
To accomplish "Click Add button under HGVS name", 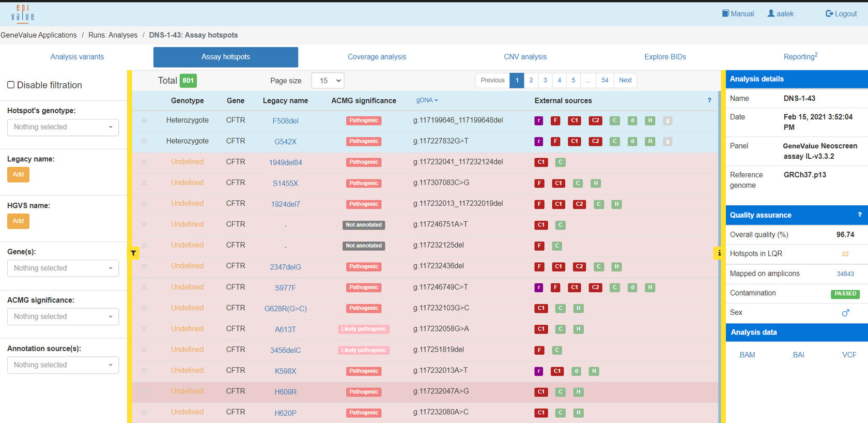I will [x=18, y=221].
